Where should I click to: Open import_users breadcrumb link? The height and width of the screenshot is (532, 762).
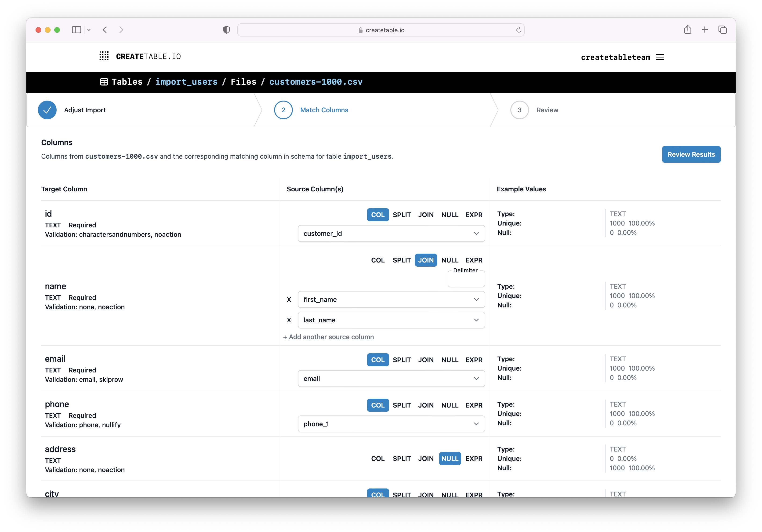(x=186, y=82)
